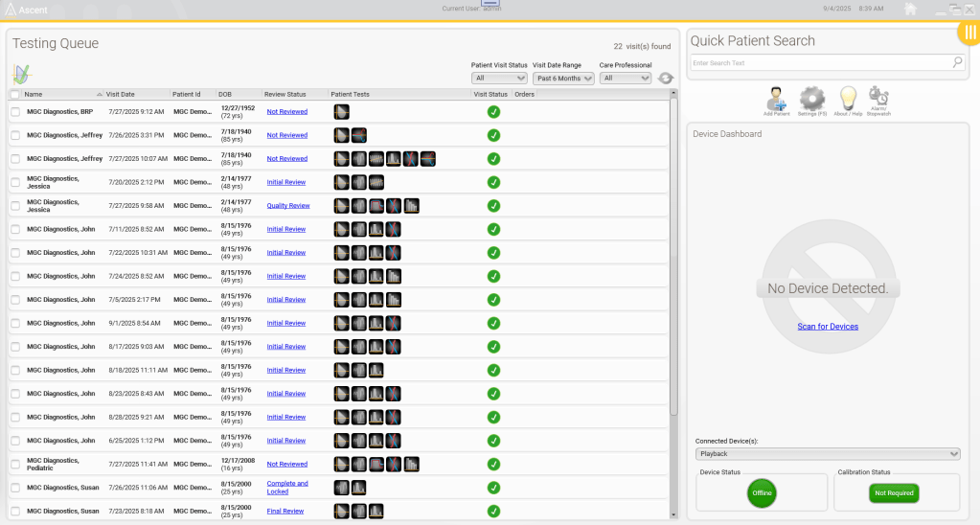Image resolution: width=980 pixels, height=525 pixels.
Task: Click the Visit Status column header
Action: (490, 95)
